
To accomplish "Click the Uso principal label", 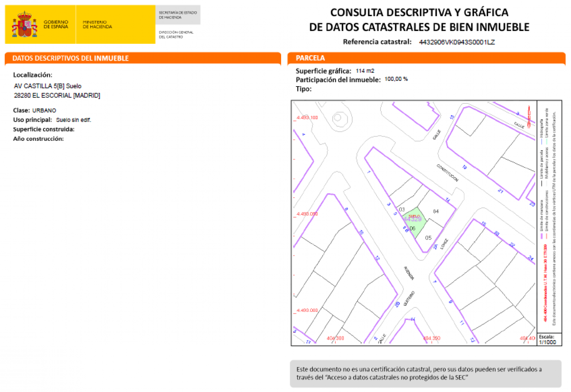I will [x=32, y=120].
